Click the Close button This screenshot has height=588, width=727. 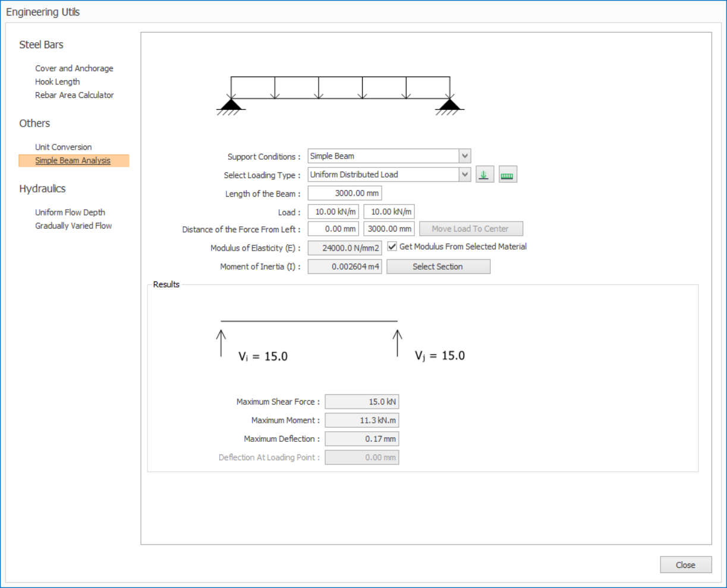pyautogui.click(x=685, y=565)
